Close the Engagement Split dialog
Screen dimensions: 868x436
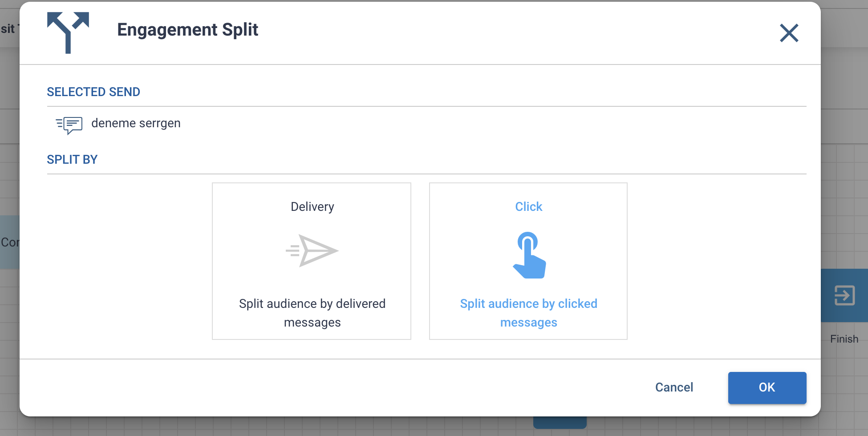point(789,33)
